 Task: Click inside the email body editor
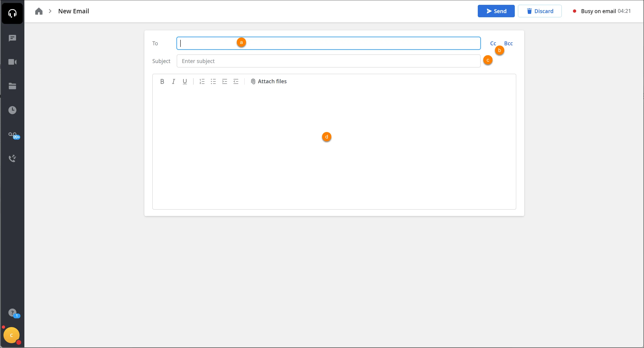tap(334, 149)
